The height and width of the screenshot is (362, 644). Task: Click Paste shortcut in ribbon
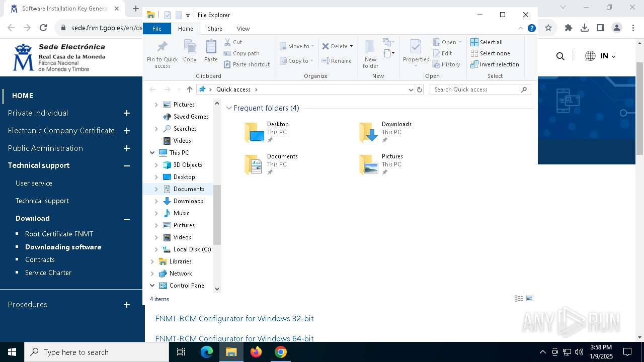[x=247, y=64]
